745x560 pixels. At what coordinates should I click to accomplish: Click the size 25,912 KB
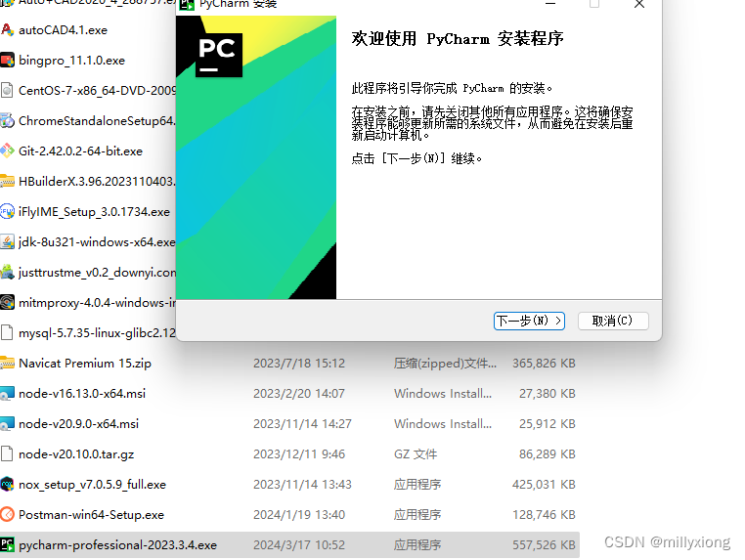547,424
